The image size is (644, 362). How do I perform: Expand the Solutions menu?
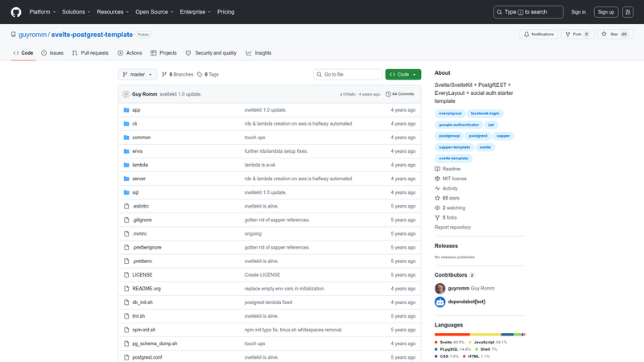click(x=76, y=12)
